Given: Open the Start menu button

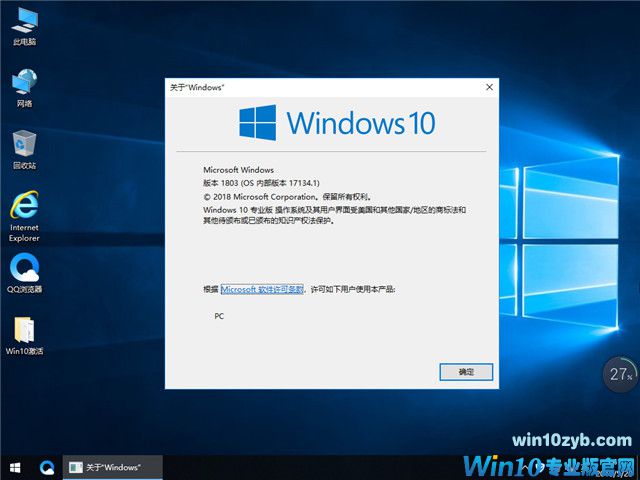Looking at the screenshot, I should point(15,467).
